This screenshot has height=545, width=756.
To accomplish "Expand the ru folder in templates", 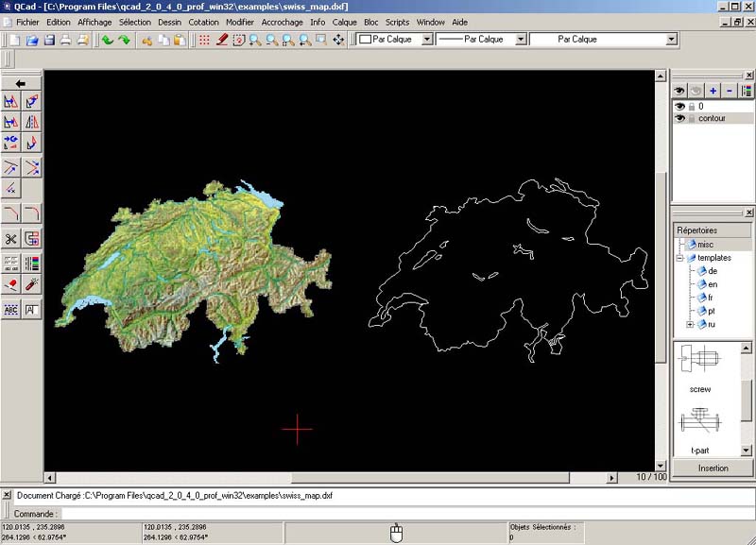I will [x=691, y=324].
